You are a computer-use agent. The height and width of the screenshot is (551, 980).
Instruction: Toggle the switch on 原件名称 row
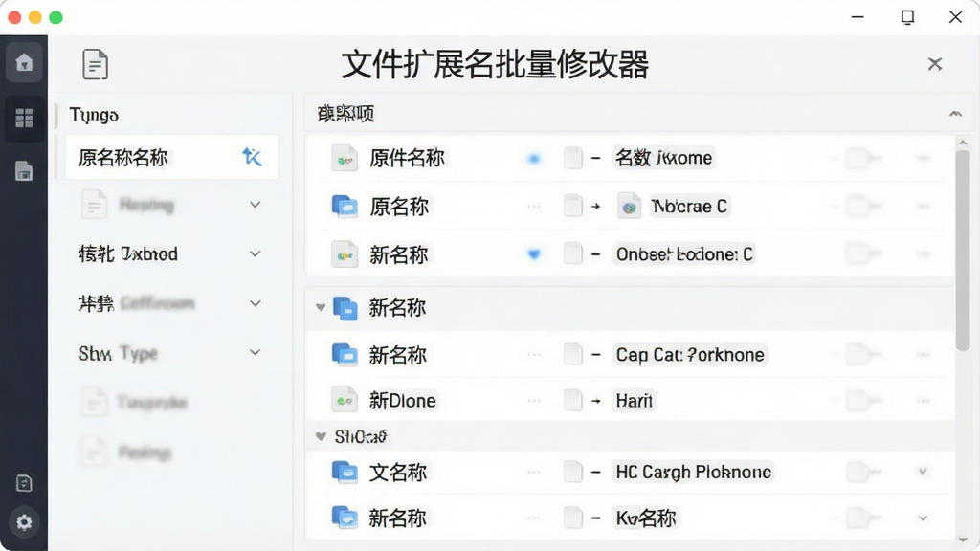[862, 158]
